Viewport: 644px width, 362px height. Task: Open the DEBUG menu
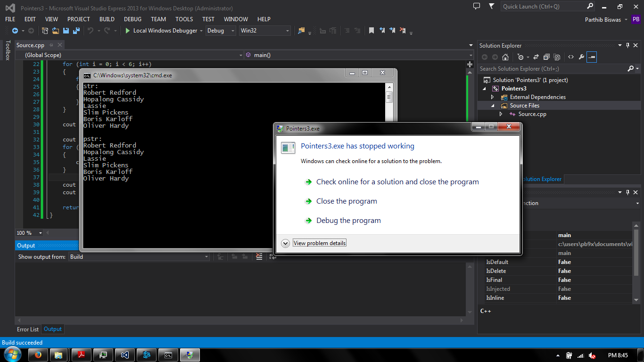coord(132,19)
